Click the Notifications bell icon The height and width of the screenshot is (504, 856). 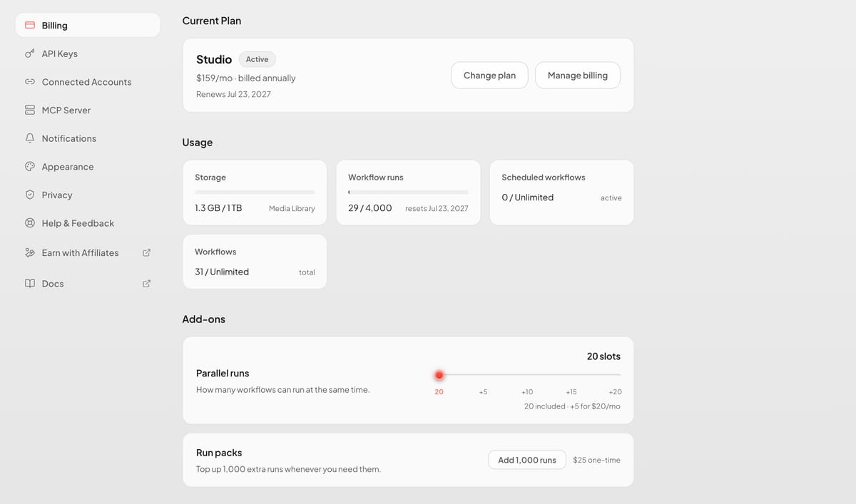(x=30, y=138)
